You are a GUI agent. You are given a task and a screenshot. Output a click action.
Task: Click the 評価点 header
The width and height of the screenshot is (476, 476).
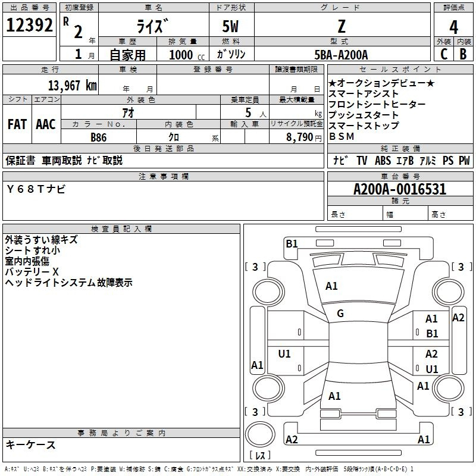[x=453, y=8]
